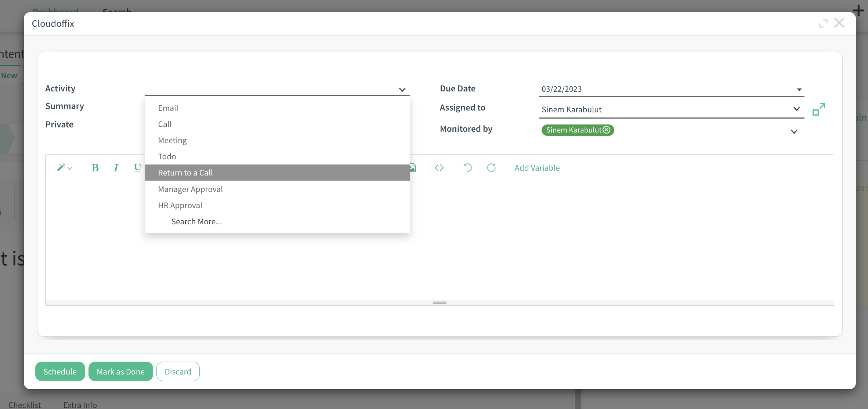Image resolution: width=868 pixels, height=409 pixels.
Task: Click Add Variable link
Action: 537,168
